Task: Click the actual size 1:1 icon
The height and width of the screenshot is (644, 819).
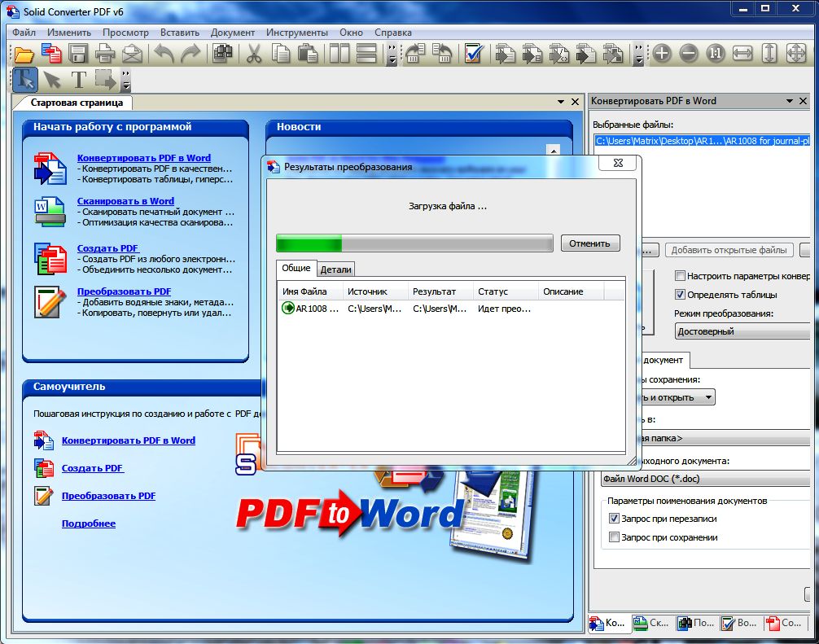Action: pyautogui.click(x=716, y=55)
